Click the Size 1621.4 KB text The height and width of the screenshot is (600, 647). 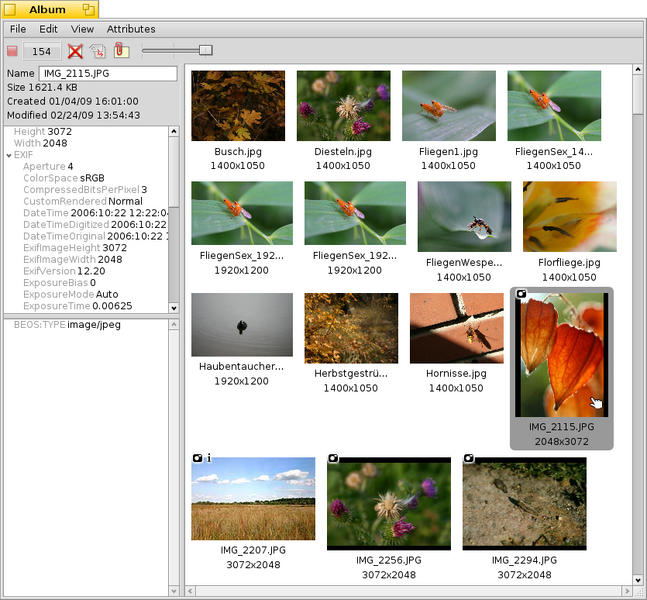[x=42, y=87]
